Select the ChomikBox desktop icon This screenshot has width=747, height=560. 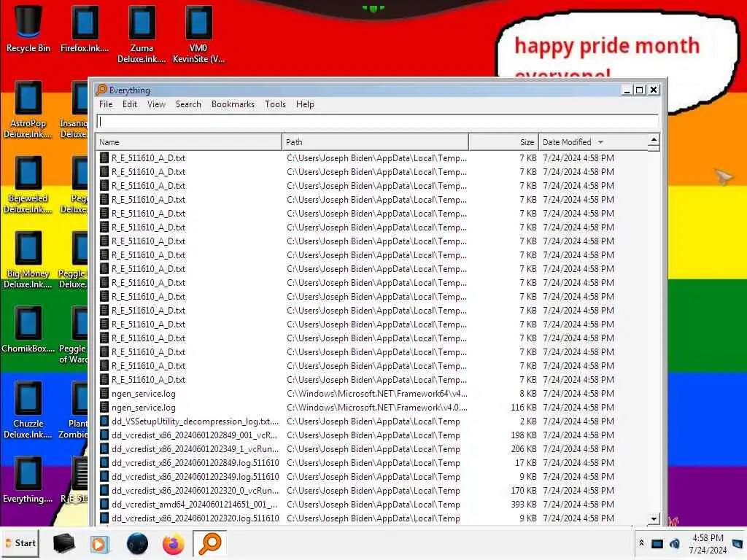tap(28, 330)
